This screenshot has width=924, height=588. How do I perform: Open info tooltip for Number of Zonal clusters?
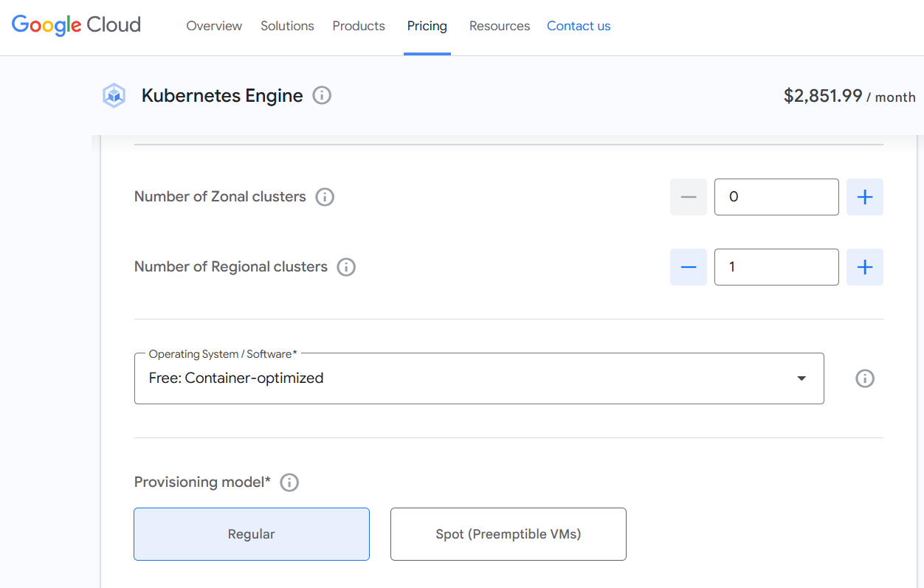pyautogui.click(x=325, y=197)
